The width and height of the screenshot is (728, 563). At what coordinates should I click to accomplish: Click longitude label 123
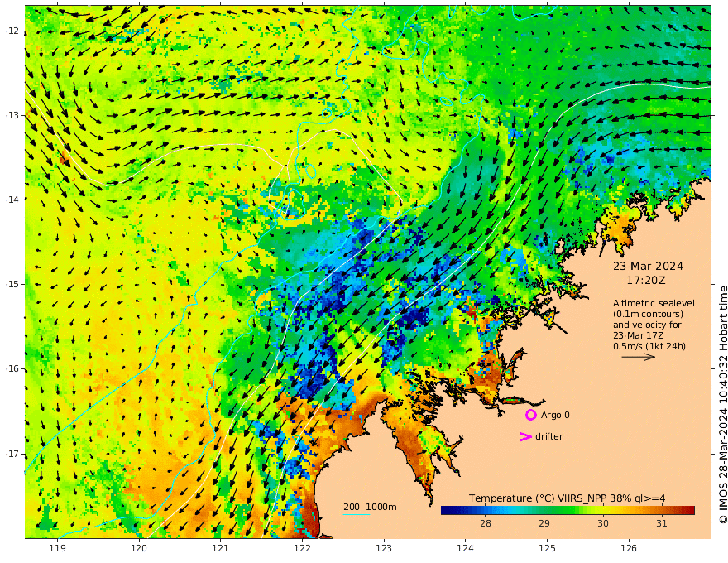(x=384, y=549)
